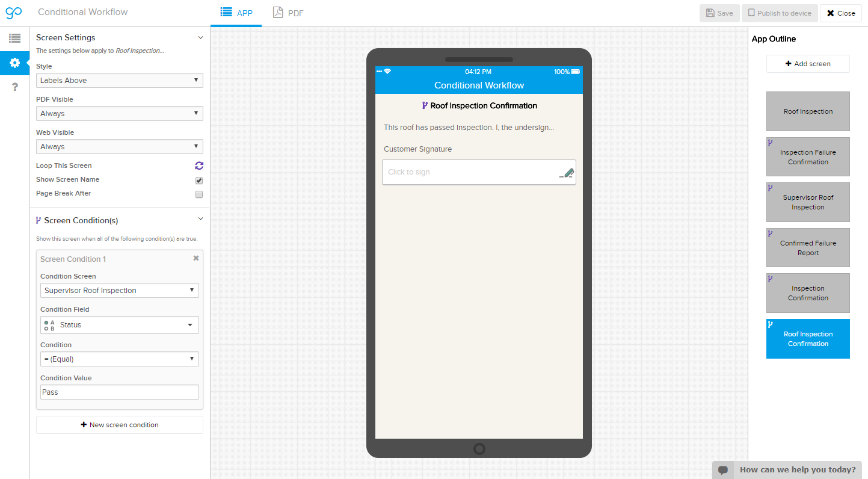Expand the Condition Field Status dropdown
868x479 pixels.
pos(119,325)
